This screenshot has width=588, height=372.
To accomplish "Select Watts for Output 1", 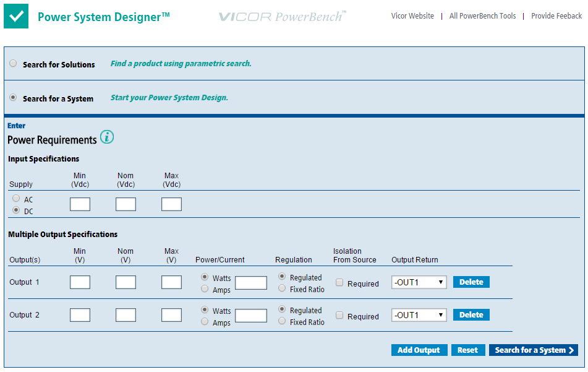I will pyautogui.click(x=205, y=277).
